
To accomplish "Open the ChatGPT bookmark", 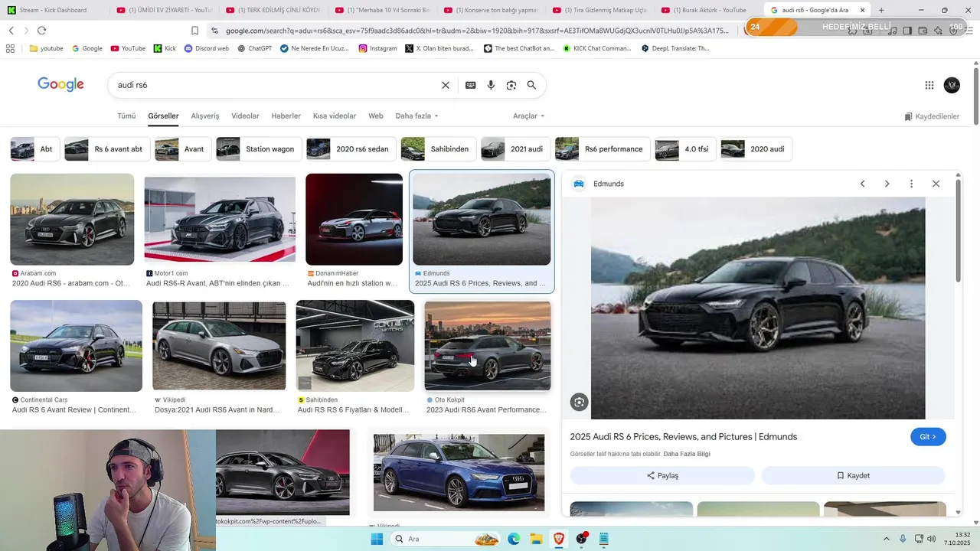I will tap(255, 48).
